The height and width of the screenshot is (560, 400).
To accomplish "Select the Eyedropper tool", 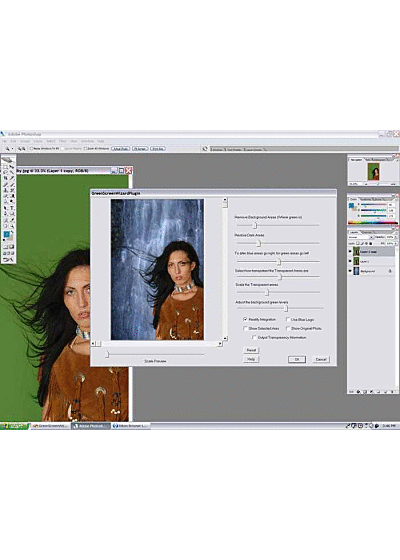I will point(12,220).
